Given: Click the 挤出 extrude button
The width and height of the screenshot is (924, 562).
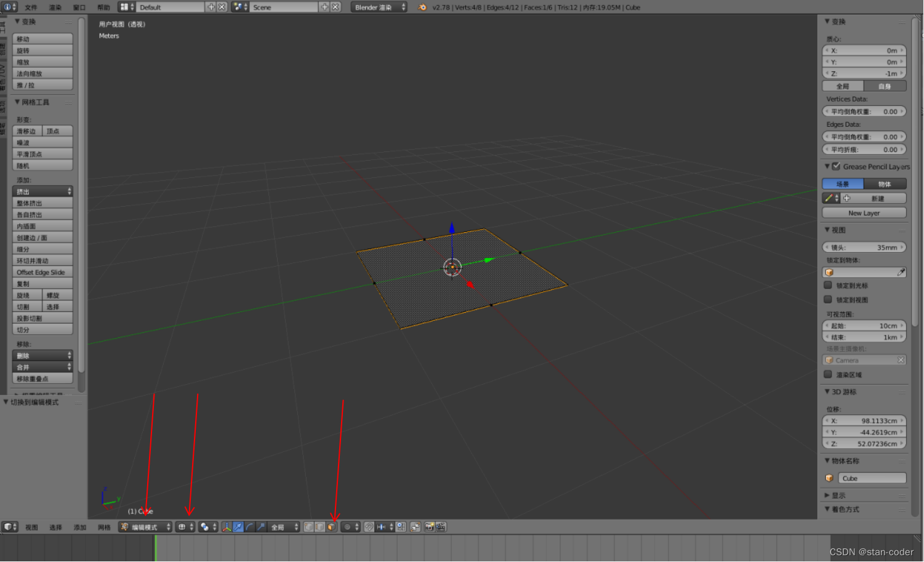Looking at the screenshot, I should [42, 191].
